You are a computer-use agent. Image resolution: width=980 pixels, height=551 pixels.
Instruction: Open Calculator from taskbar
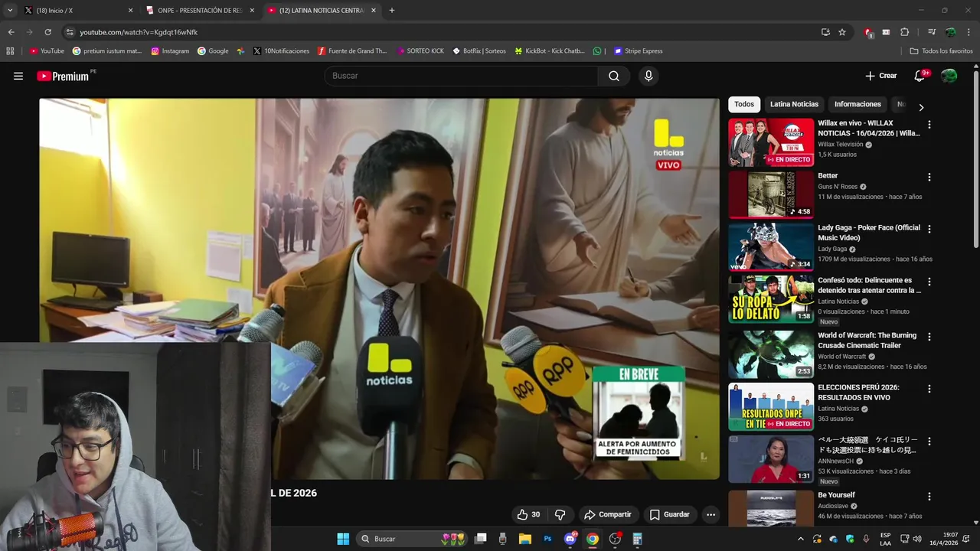click(637, 539)
